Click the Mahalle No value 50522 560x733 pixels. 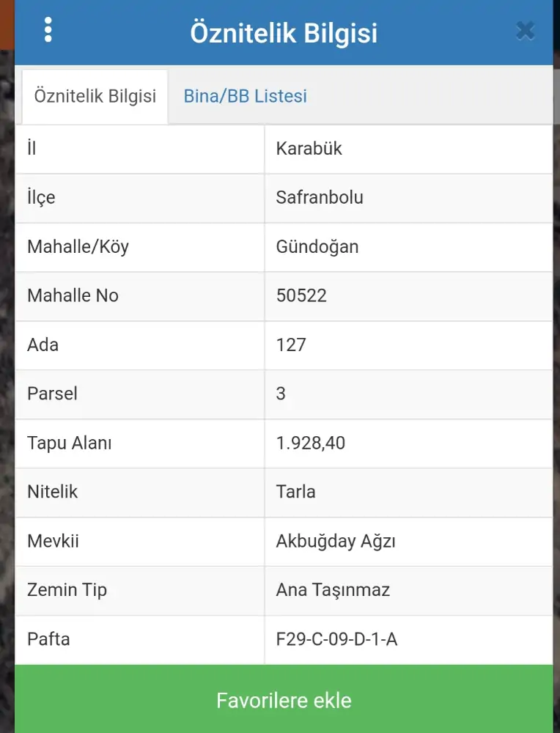[x=301, y=296]
